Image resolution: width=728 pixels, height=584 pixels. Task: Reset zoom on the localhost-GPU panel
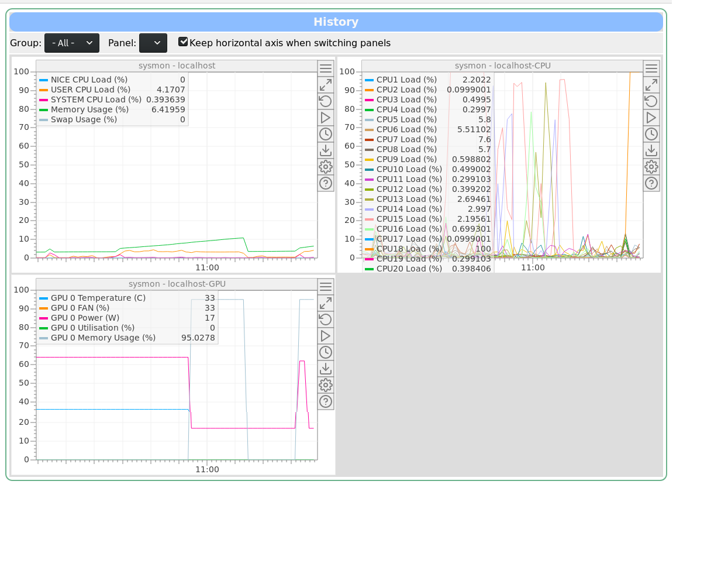pos(326,320)
